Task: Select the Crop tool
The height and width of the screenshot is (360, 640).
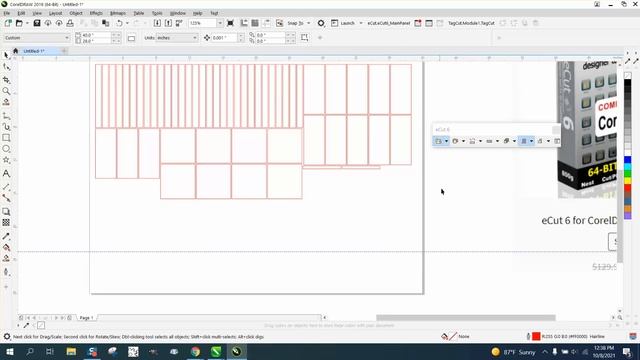Action: 6,80
